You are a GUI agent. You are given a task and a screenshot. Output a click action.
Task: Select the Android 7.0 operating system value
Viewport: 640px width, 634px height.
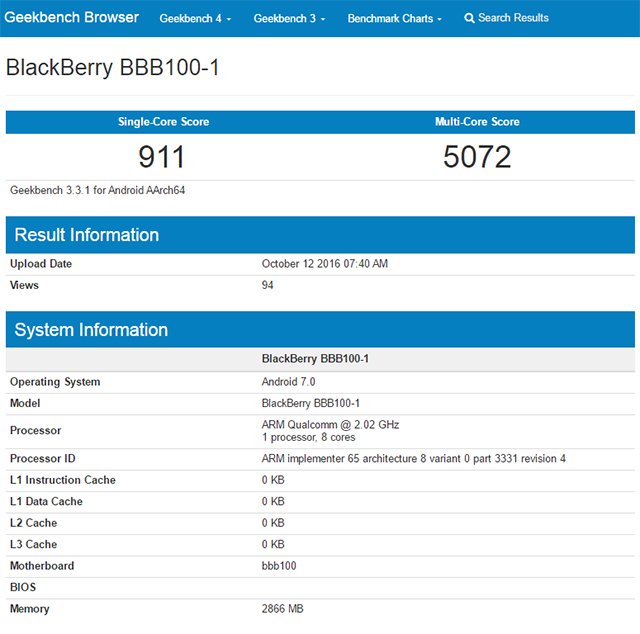288,382
